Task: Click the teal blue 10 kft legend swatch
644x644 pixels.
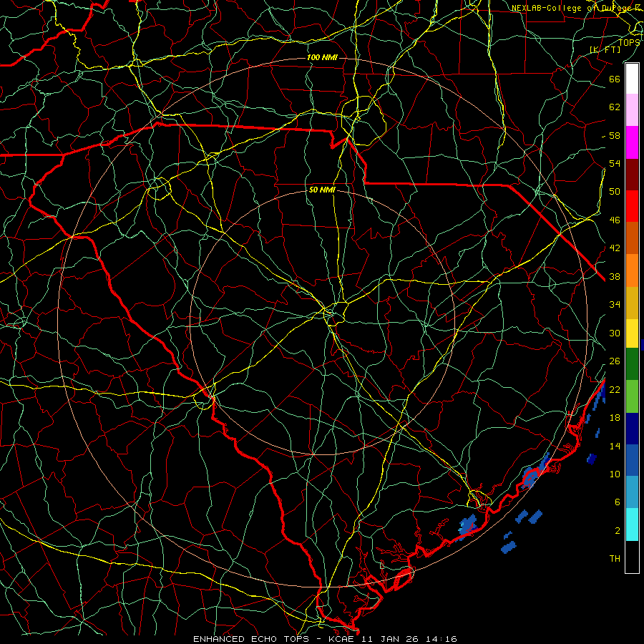Action: (632, 492)
